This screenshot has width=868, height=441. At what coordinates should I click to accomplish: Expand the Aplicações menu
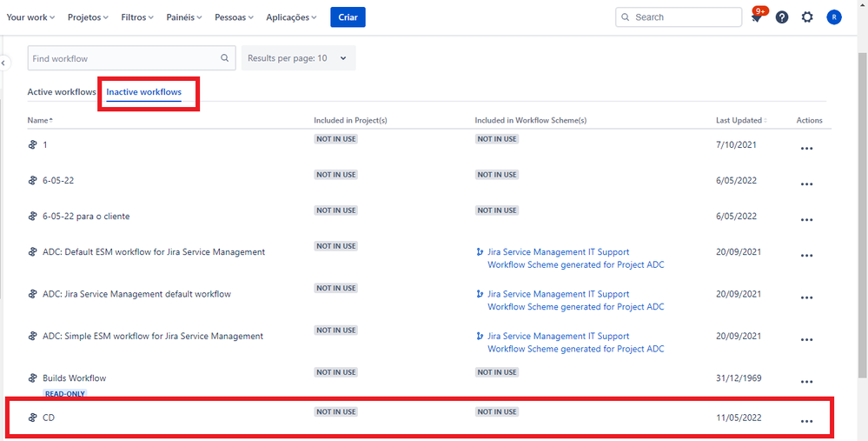point(291,17)
